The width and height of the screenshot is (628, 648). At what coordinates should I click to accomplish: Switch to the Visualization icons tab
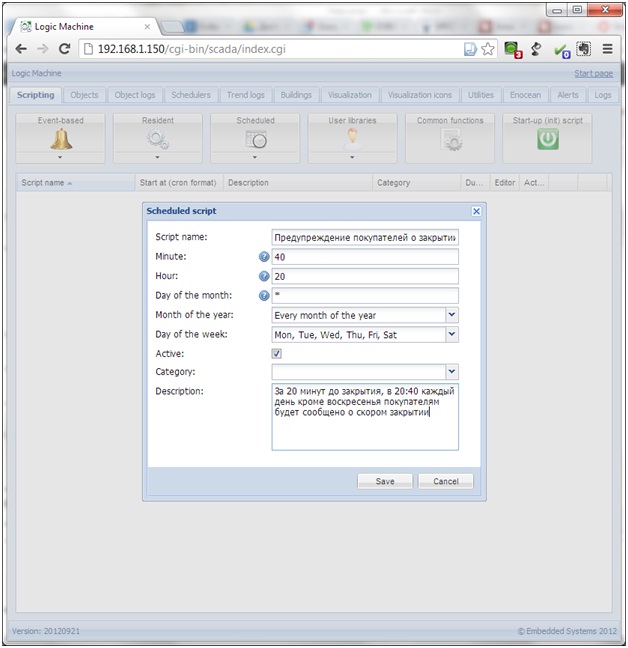coord(420,95)
